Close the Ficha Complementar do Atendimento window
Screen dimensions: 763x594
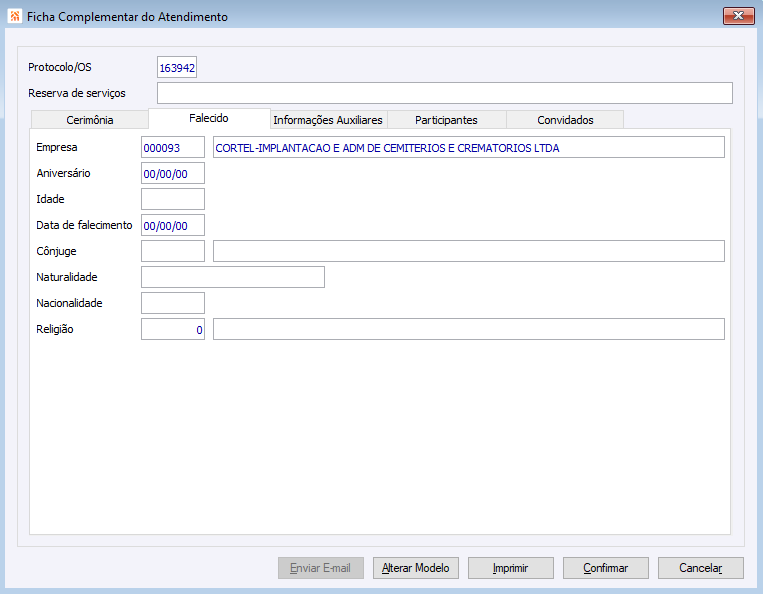pyautogui.click(x=738, y=16)
